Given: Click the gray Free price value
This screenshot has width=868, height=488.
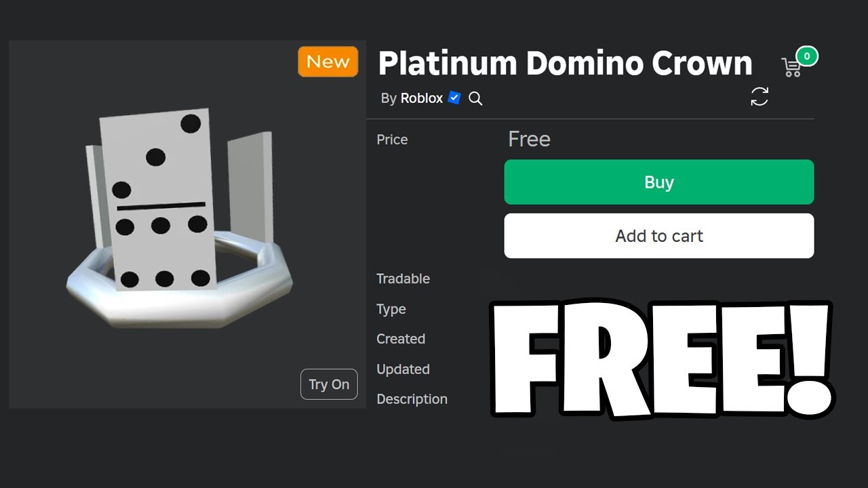Looking at the screenshot, I should pos(529,139).
